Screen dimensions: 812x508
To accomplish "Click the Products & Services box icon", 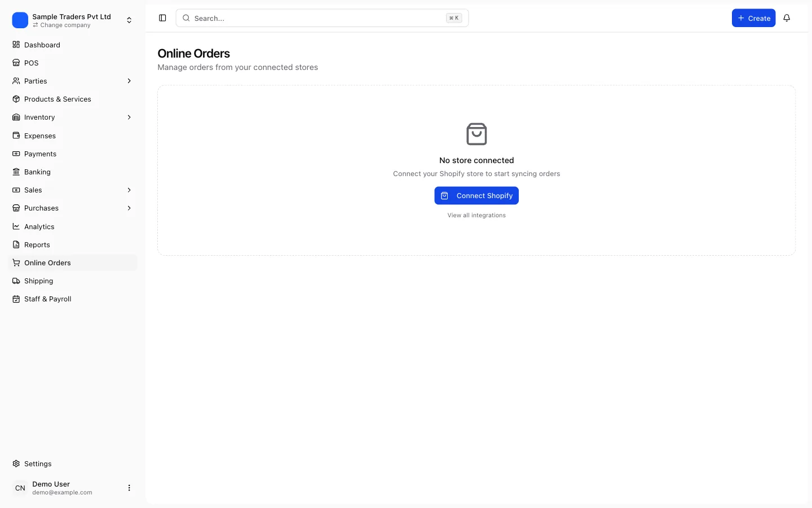I will click(16, 99).
